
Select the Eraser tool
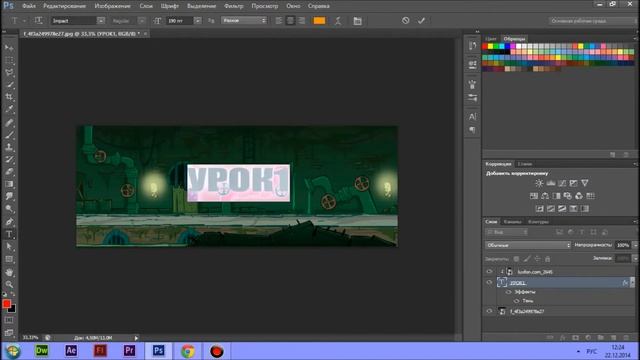point(9,172)
